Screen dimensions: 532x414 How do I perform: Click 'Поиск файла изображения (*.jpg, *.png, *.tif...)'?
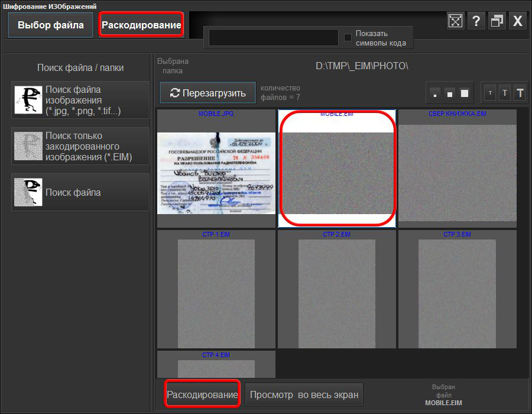pyautogui.click(x=80, y=100)
